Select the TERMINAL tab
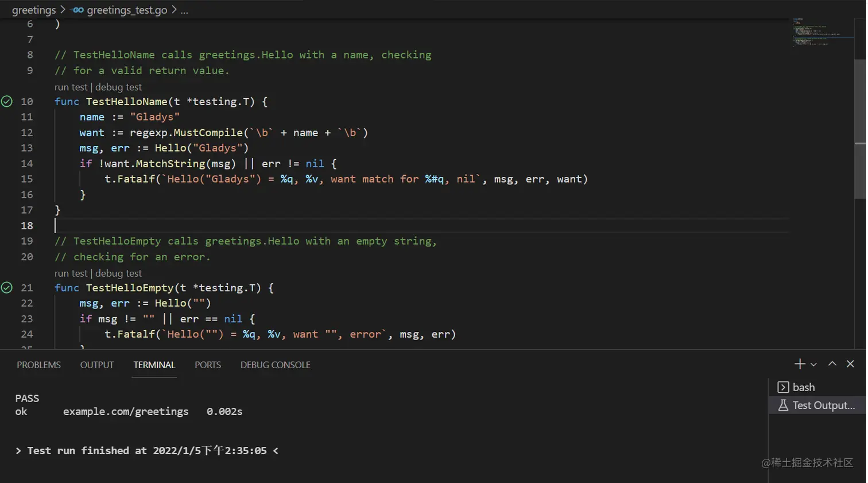The width and height of the screenshot is (868, 483). point(154,365)
